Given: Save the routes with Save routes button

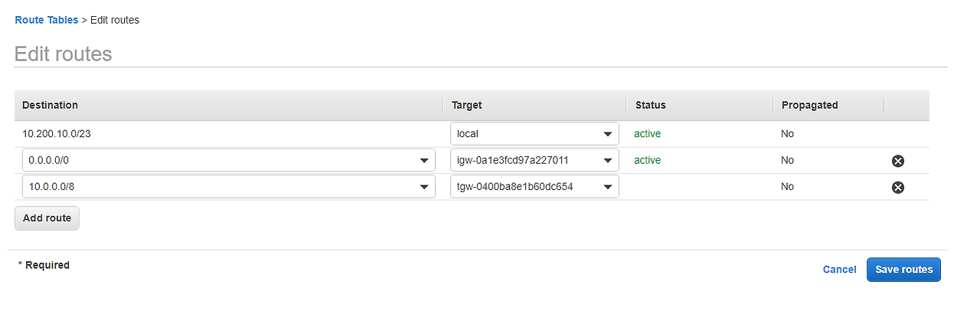Looking at the screenshot, I should [903, 270].
